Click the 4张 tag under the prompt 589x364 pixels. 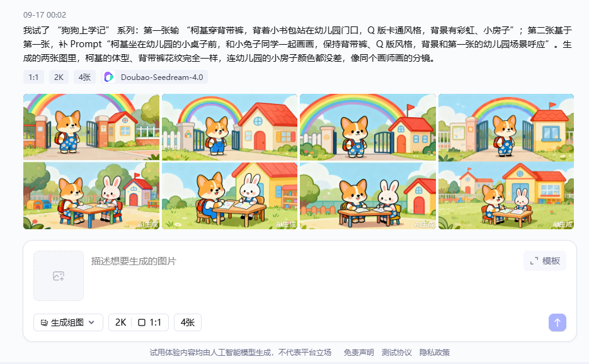coord(84,77)
